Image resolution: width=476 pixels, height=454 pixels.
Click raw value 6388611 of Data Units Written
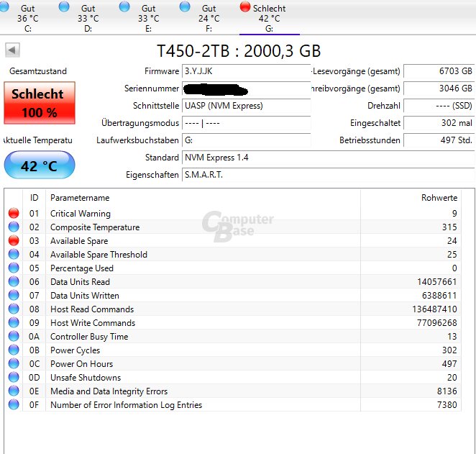click(439, 296)
